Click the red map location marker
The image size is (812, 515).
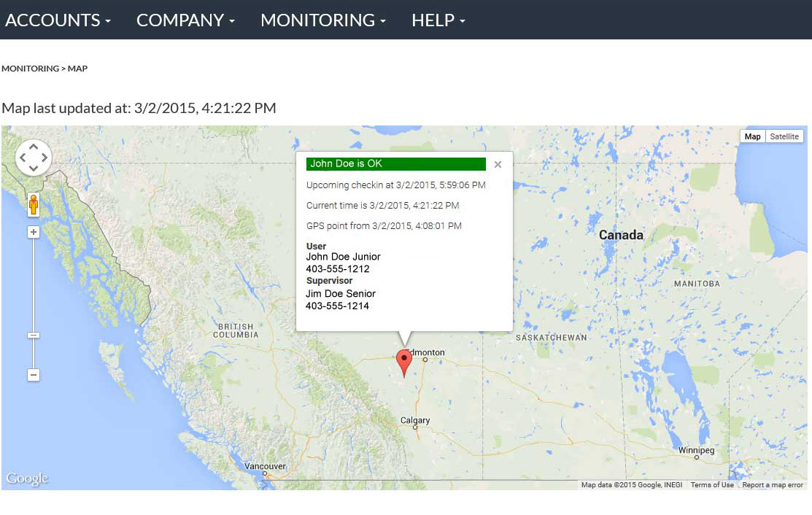pos(403,361)
